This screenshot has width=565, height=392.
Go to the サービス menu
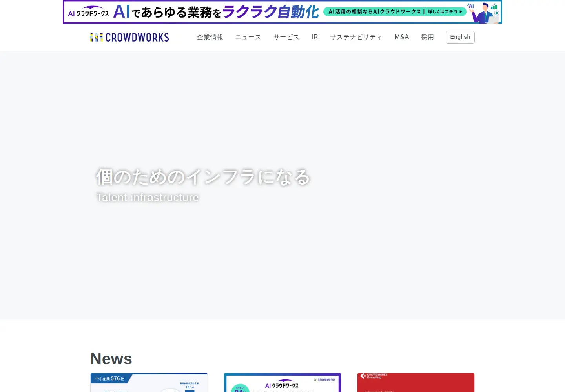[286, 37]
